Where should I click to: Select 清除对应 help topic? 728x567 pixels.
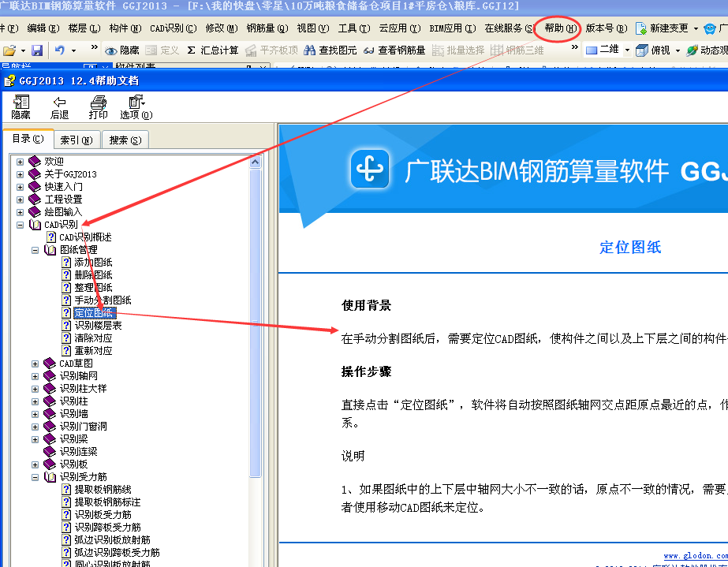click(x=93, y=338)
